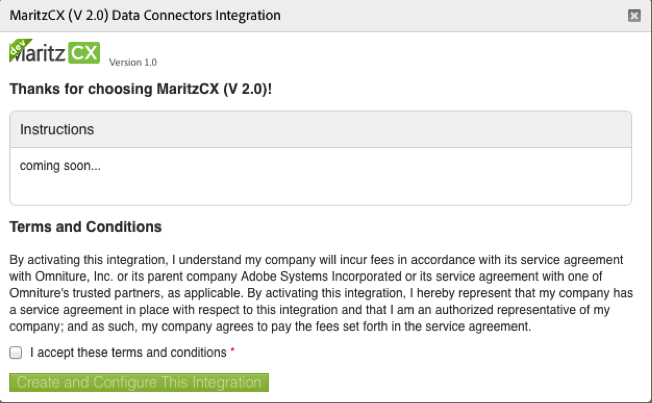Viewport: 652px width, 403px height.
Task: Select the Instructions panel header
Action: [321, 129]
